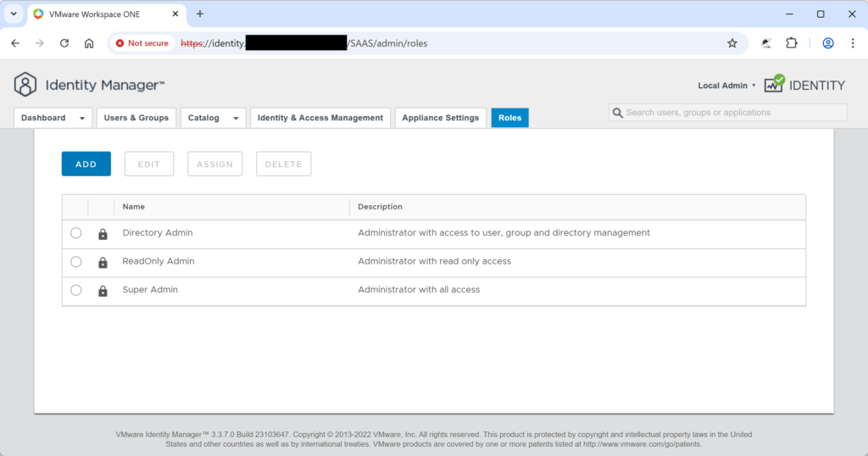Switch to the Users & Groups tab
The image size is (868, 456).
pos(136,118)
